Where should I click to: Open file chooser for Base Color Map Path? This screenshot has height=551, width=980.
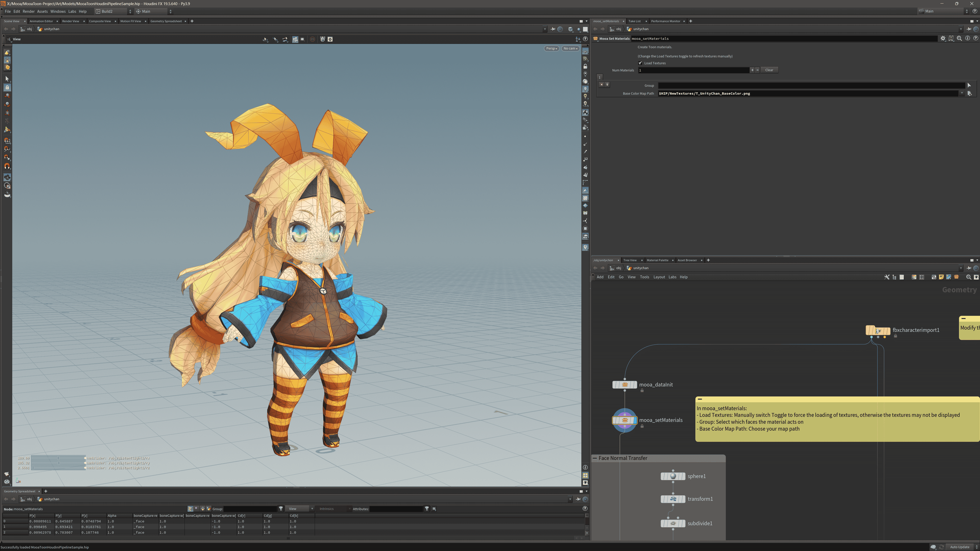pos(969,93)
